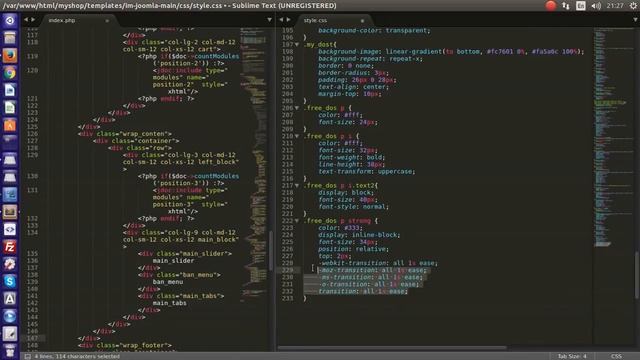Screen dimensions: 640x360
Task: Click the '4 lines, 114 characters selected' status
Action: click(x=77, y=356)
